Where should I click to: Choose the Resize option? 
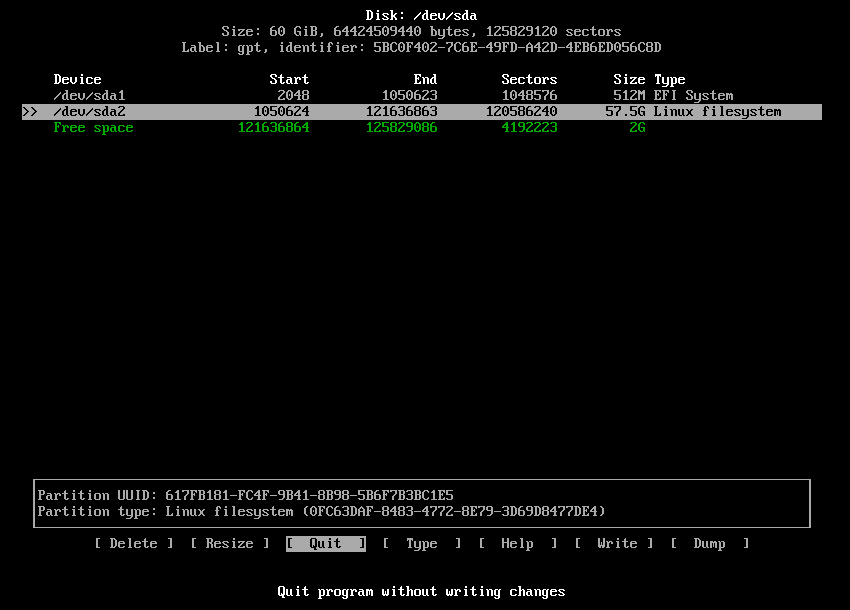tap(229, 543)
